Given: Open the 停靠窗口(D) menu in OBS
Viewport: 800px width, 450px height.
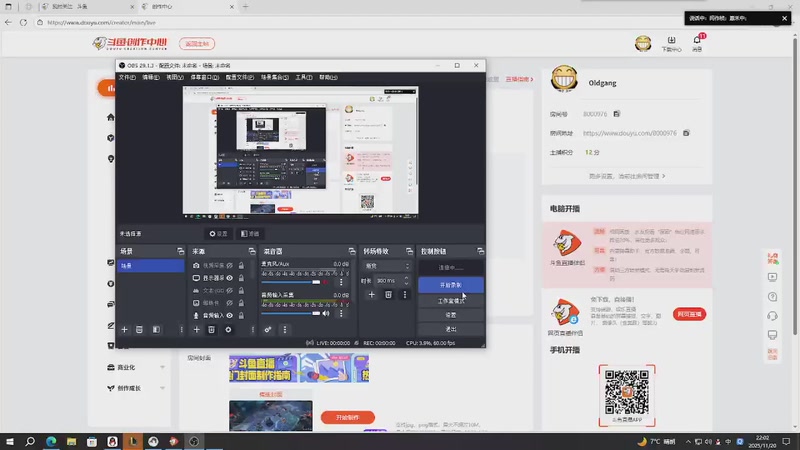Looking at the screenshot, I should (x=205, y=78).
